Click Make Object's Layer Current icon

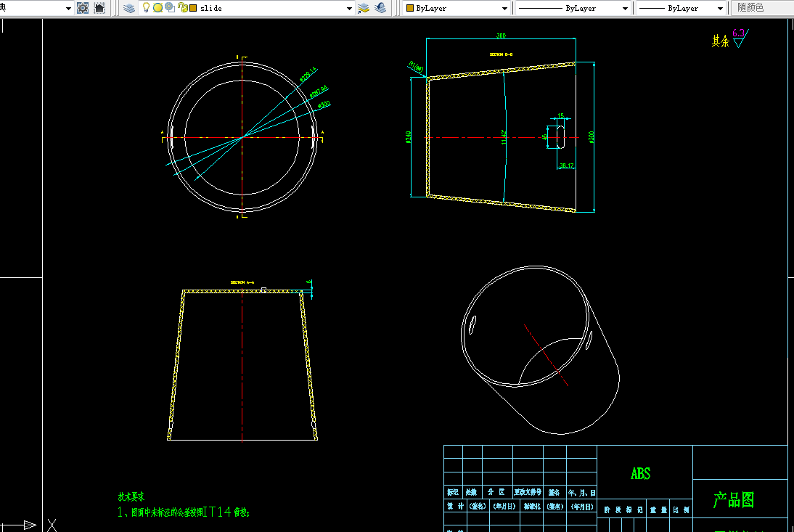click(x=363, y=8)
